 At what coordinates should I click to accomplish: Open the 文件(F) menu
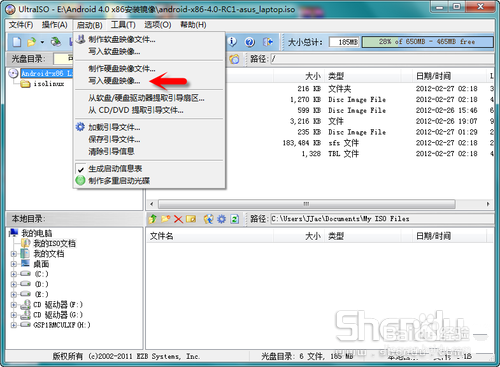21,25
